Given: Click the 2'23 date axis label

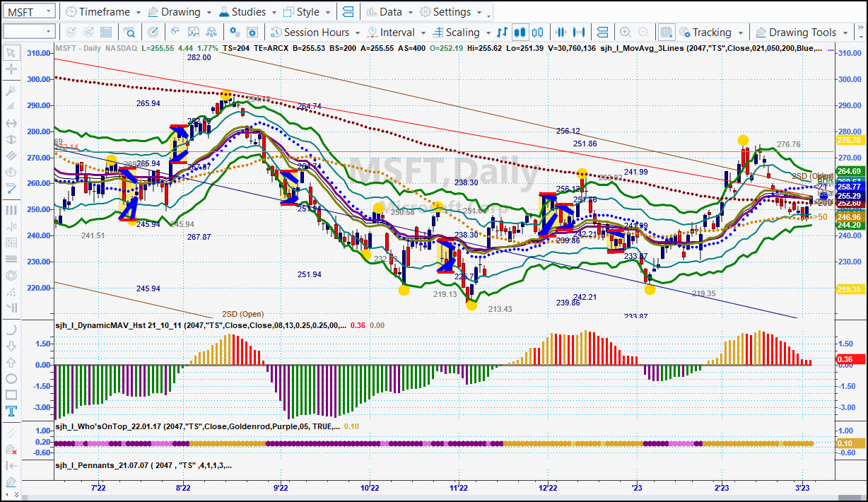Looking at the screenshot, I should 722,488.
